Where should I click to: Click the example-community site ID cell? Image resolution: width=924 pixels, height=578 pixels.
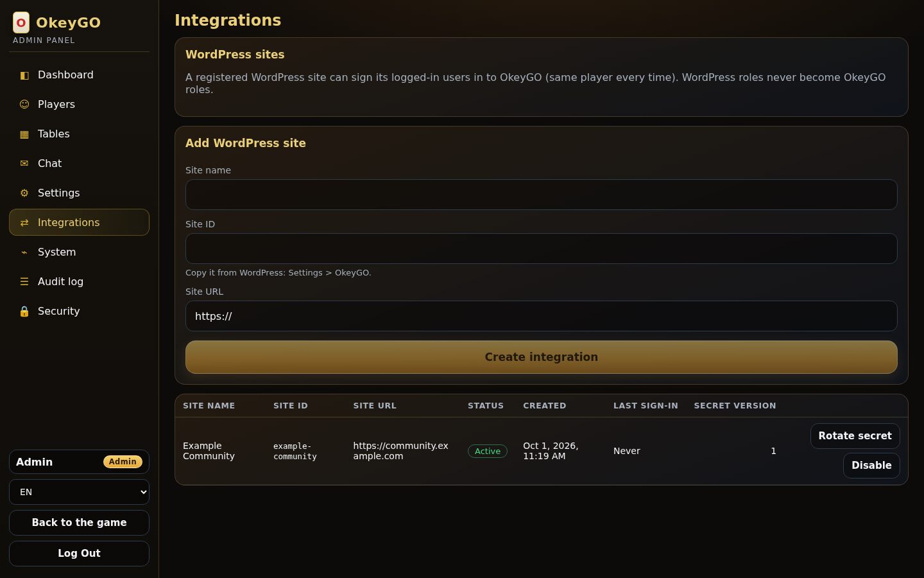point(295,451)
